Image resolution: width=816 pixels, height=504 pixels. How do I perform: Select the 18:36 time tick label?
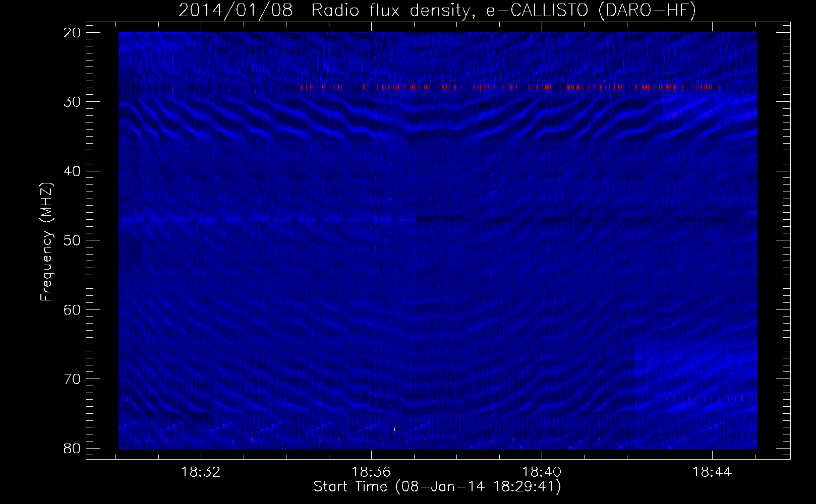coord(371,472)
